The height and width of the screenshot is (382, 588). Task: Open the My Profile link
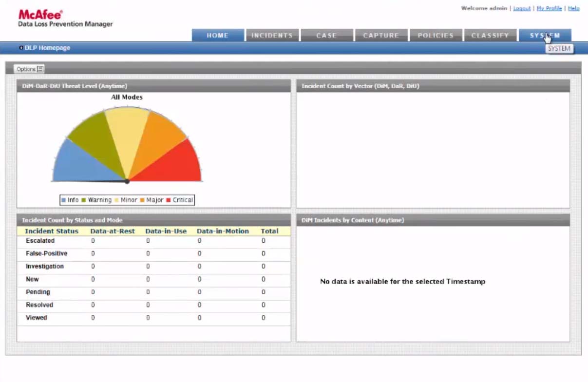tap(549, 8)
